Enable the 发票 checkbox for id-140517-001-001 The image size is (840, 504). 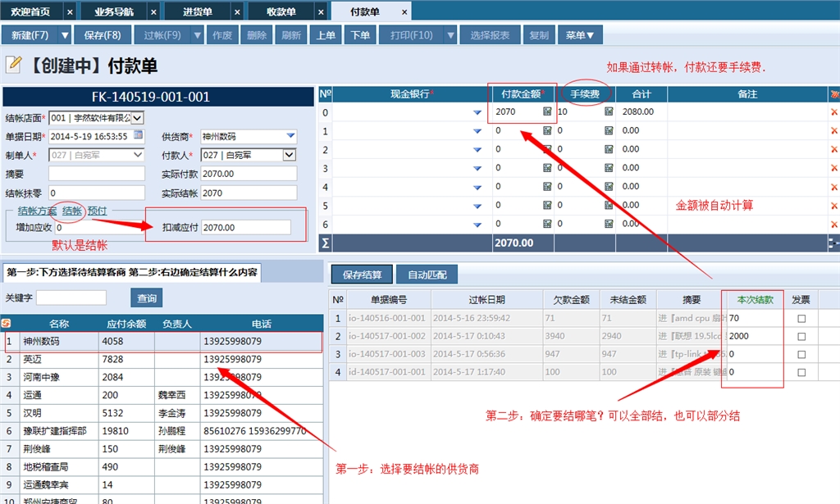[x=801, y=373]
